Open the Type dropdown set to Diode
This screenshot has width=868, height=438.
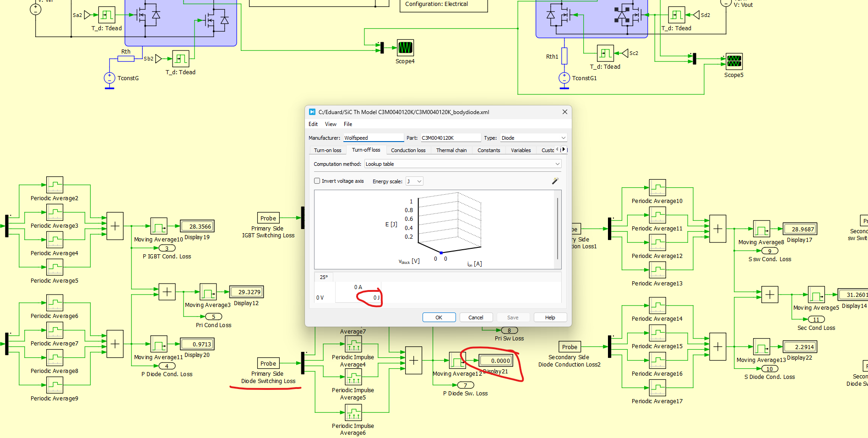(x=534, y=138)
